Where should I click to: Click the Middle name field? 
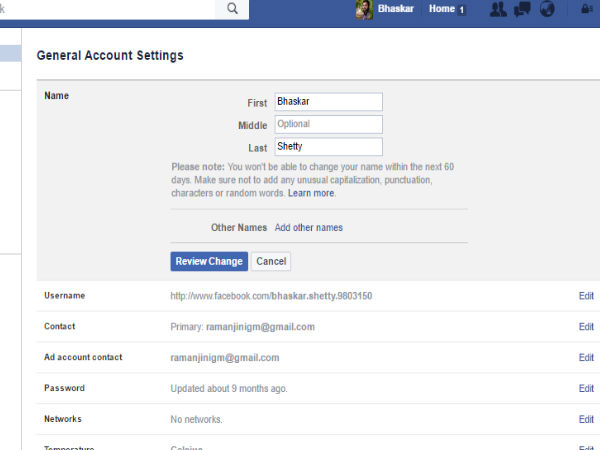(328, 124)
